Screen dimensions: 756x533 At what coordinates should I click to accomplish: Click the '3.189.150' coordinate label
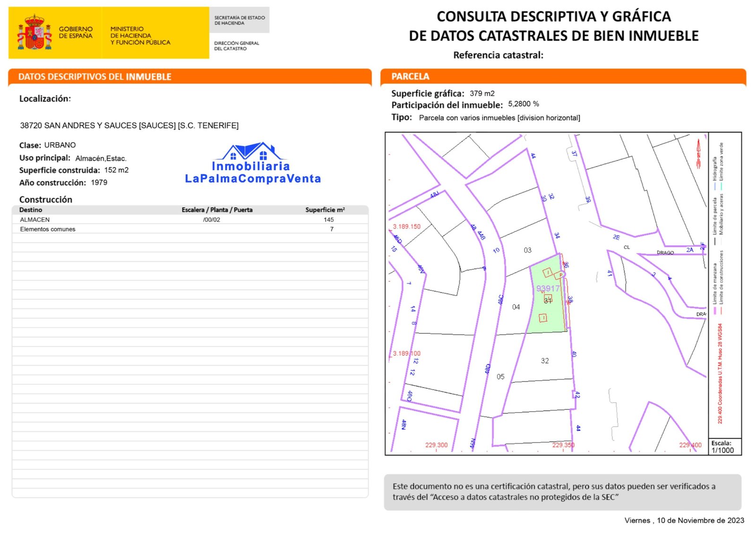407,227
